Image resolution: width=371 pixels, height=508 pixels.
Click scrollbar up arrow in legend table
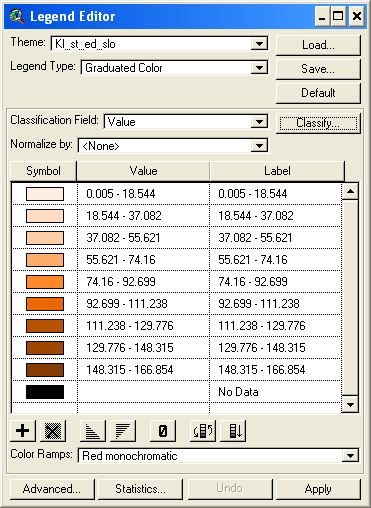(350, 191)
